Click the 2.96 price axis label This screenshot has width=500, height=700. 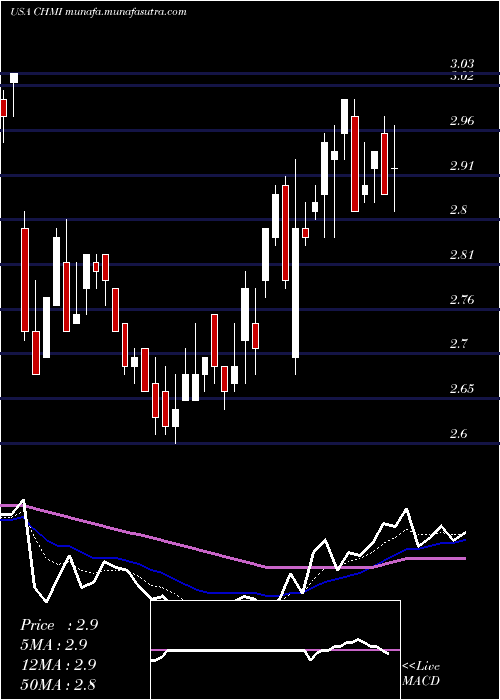pos(462,121)
